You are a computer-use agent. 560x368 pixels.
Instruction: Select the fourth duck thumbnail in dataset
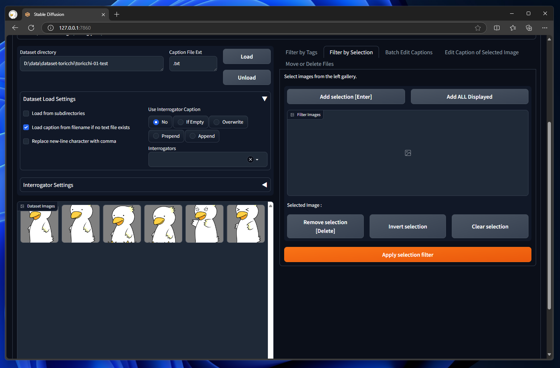click(163, 224)
